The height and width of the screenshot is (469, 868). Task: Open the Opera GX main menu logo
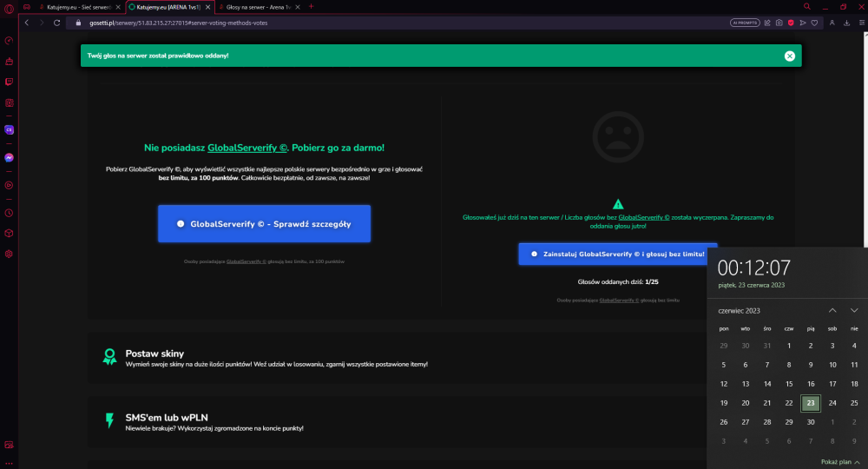[x=9, y=8]
